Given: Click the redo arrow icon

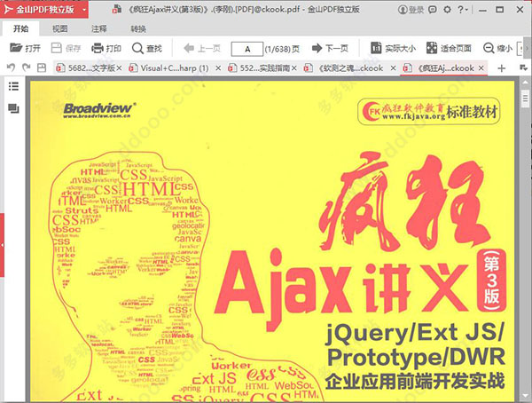Looking at the screenshot, I should [x=26, y=68].
